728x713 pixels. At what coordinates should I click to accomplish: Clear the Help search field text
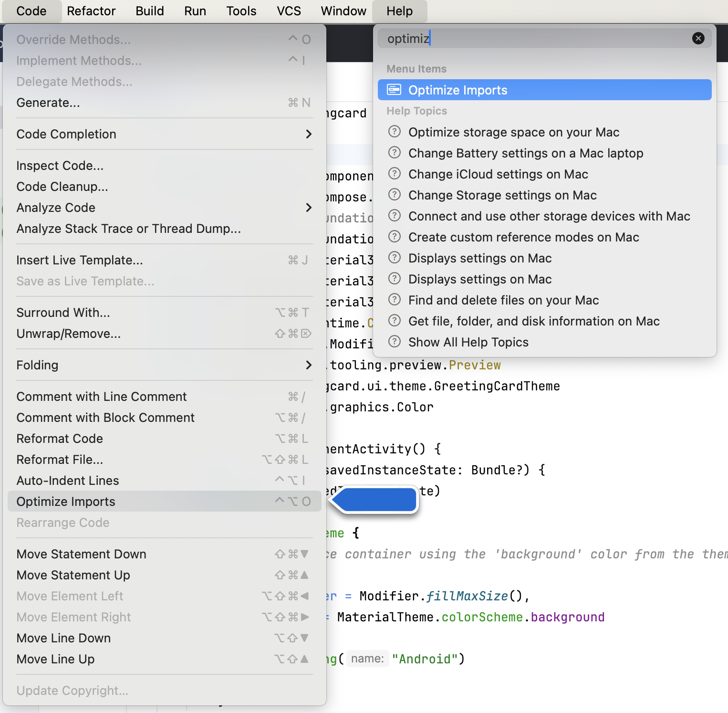tap(698, 38)
